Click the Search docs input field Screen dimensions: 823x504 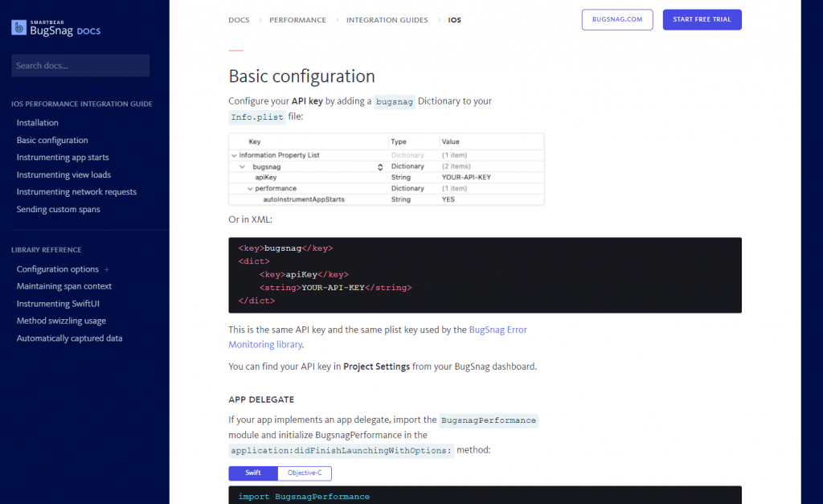click(80, 66)
